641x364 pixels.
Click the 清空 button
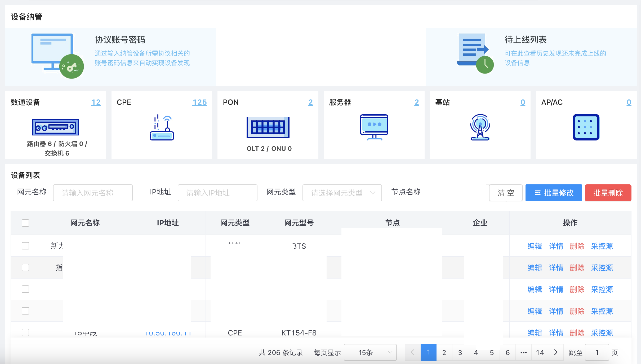click(506, 193)
